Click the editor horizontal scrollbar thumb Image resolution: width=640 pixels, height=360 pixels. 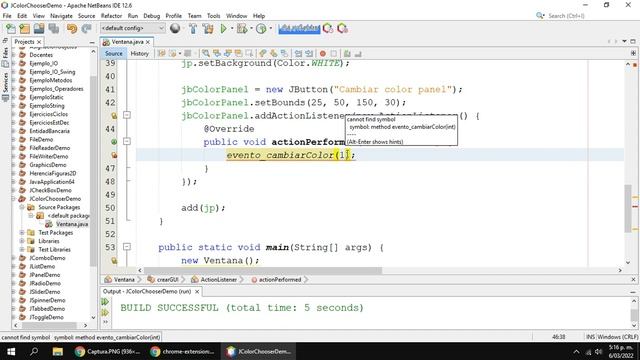tap(263, 270)
